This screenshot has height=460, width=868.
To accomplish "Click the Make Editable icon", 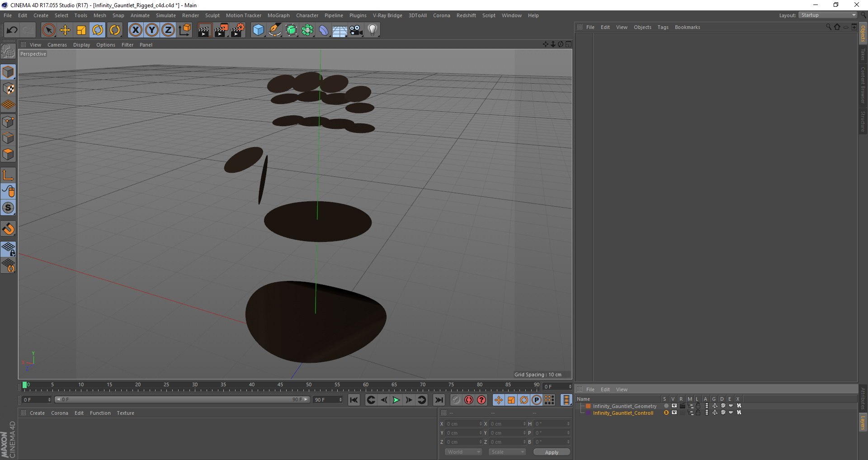I will [x=8, y=52].
